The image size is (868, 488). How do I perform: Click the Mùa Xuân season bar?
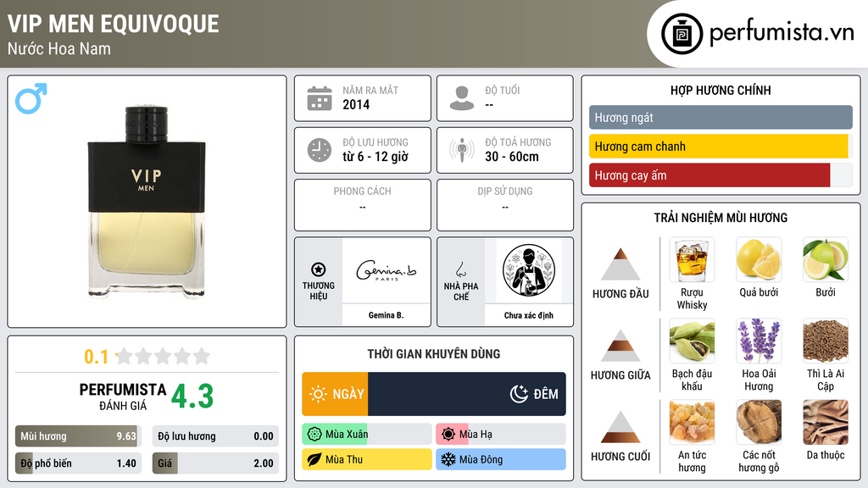point(367,435)
